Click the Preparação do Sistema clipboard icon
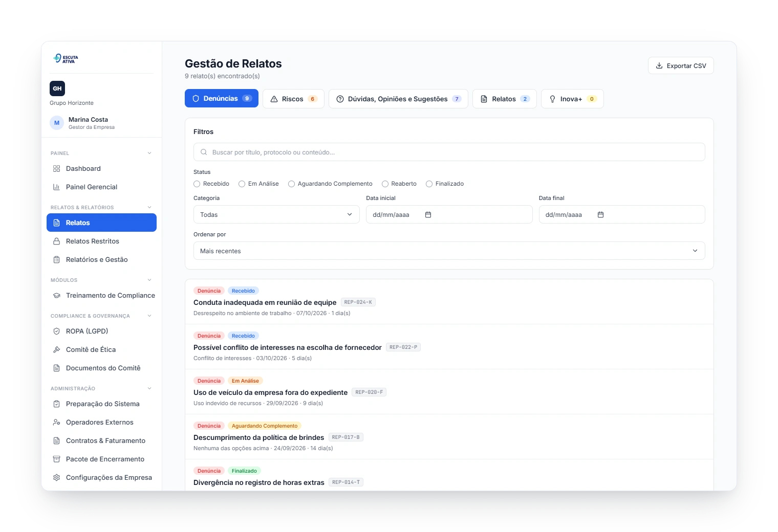The image size is (778, 532). pos(57,404)
